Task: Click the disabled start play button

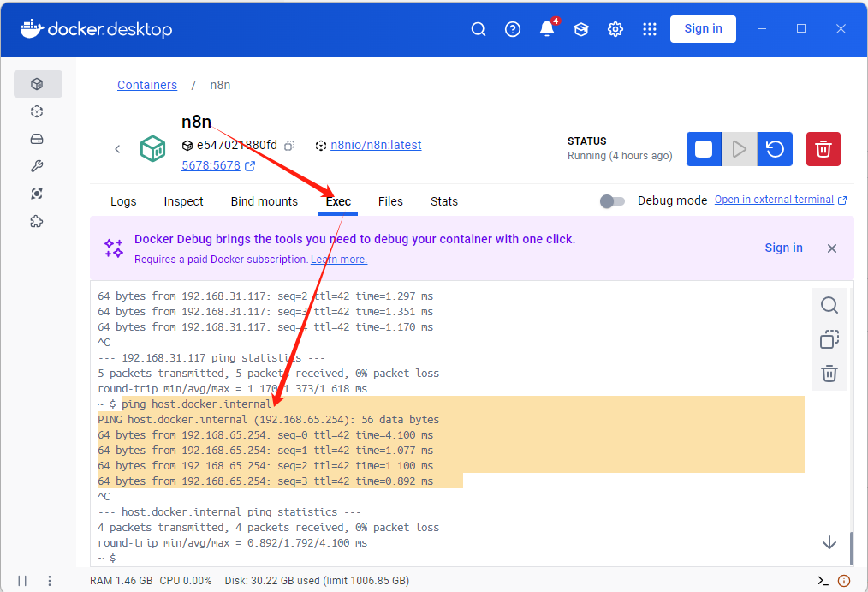Action: point(740,149)
